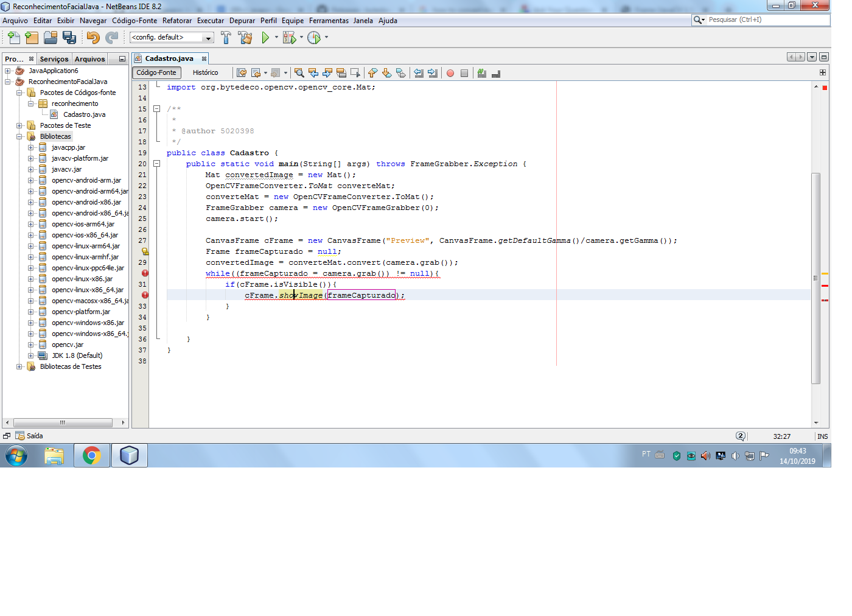Select the opencv.jar library

(x=68, y=345)
